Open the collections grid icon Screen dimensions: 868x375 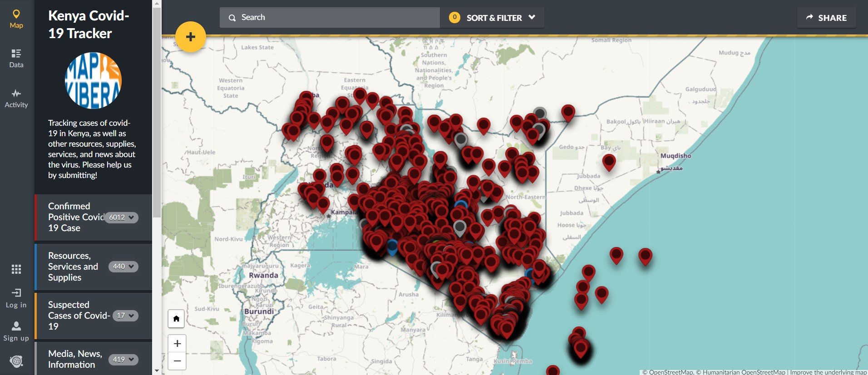click(x=16, y=269)
